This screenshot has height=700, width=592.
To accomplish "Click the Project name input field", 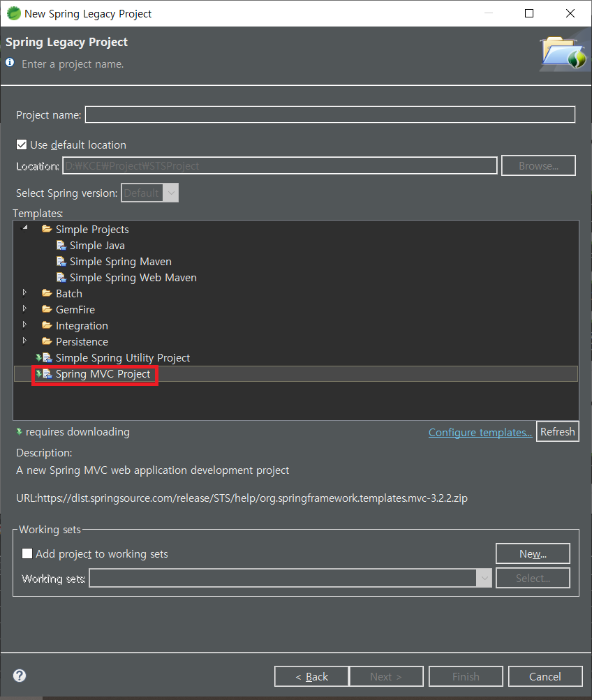I will pyautogui.click(x=330, y=114).
